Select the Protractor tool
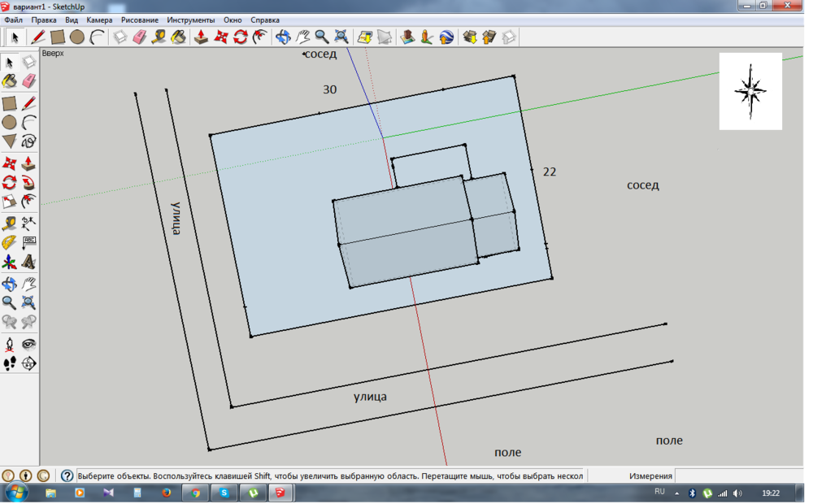 coord(9,242)
